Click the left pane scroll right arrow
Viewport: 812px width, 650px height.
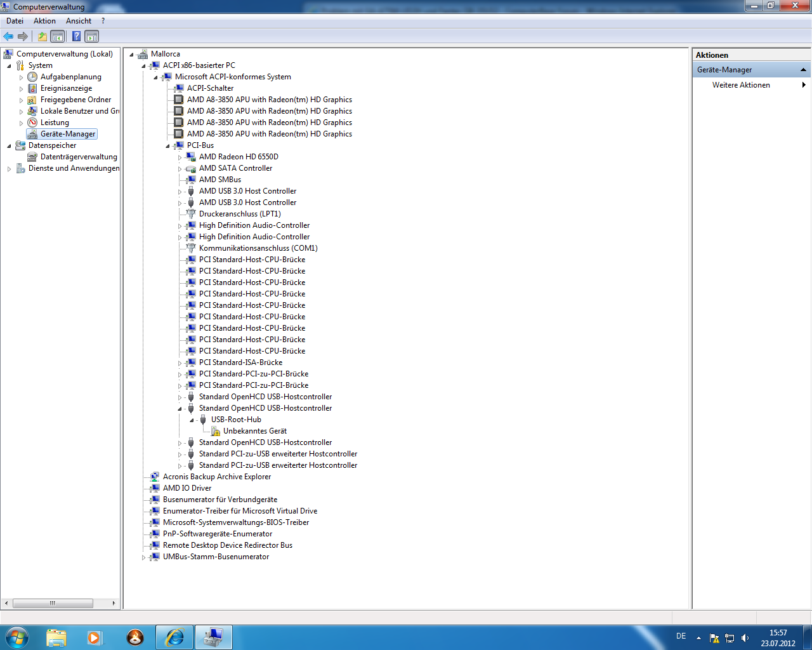[114, 603]
